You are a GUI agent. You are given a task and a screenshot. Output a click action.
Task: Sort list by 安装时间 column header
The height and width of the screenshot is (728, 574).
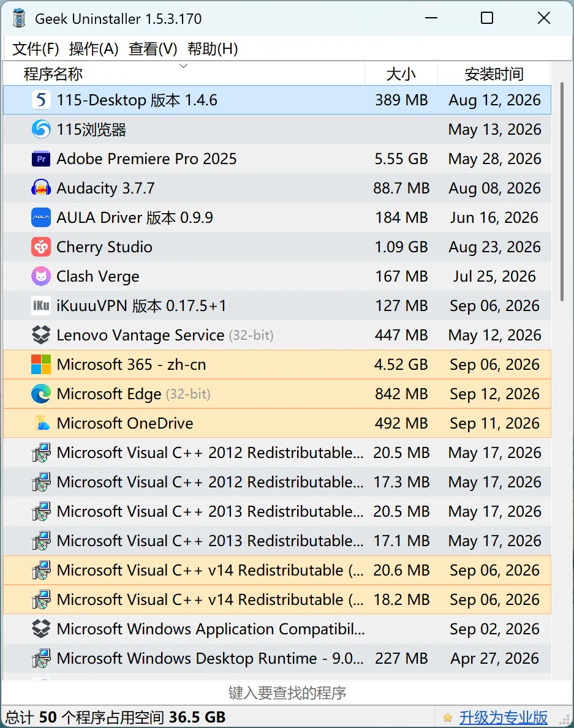tap(494, 73)
